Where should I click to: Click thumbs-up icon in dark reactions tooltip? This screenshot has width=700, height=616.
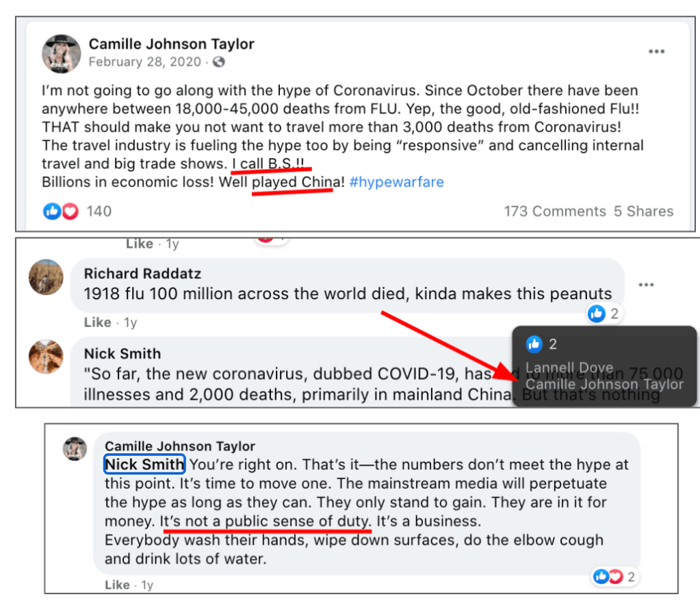coord(534,344)
